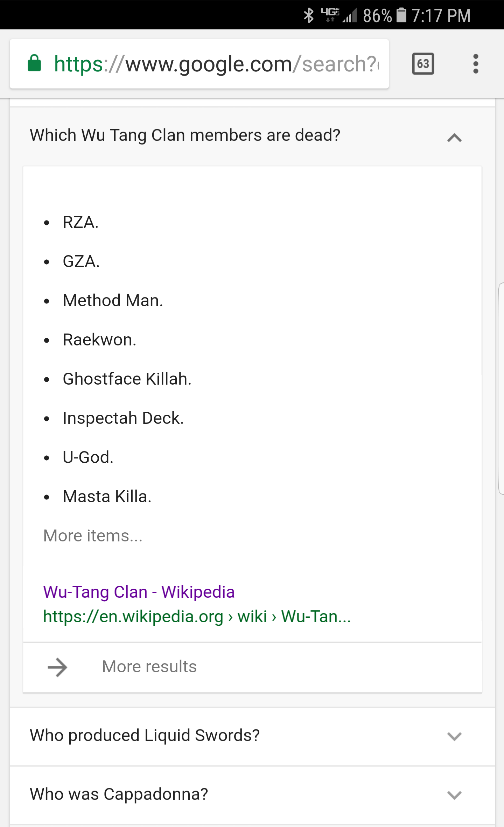Open the tab switcher showing 63 tabs
The width and height of the screenshot is (504, 827).
423,64
